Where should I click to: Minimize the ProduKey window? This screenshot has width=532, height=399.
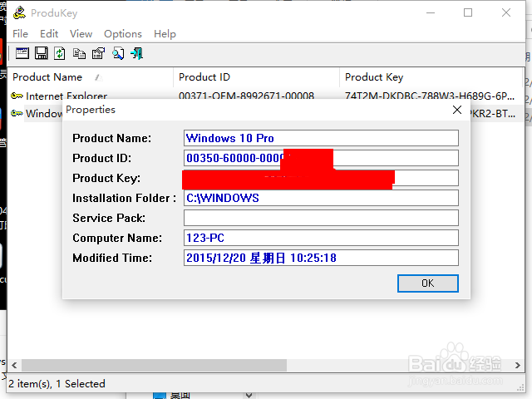tap(431, 13)
